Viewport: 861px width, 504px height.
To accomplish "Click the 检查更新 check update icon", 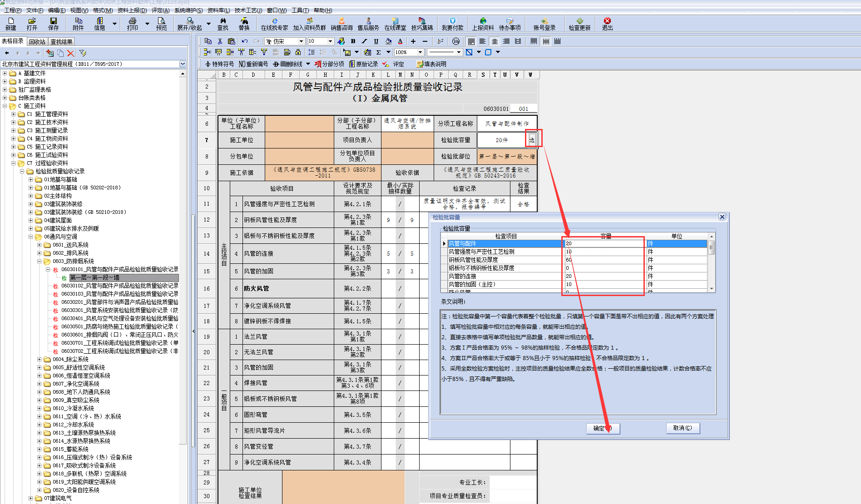I will (579, 24).
